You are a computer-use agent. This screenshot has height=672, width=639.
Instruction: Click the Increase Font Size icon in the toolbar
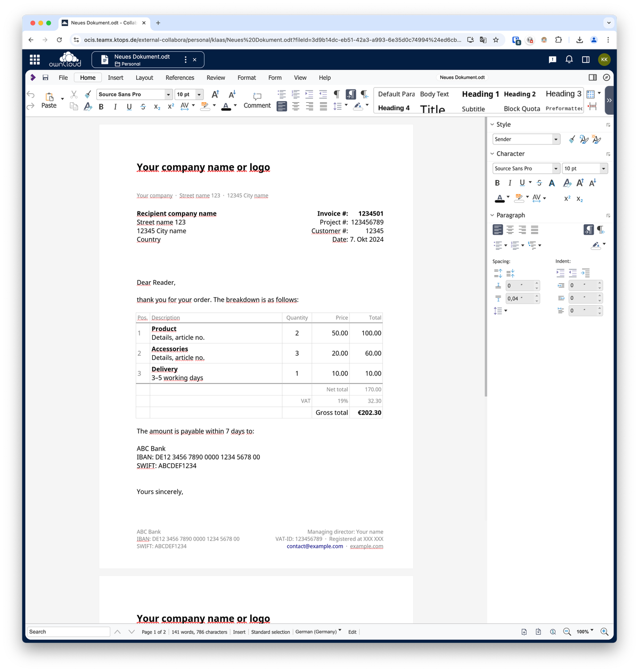pos(215,94)
